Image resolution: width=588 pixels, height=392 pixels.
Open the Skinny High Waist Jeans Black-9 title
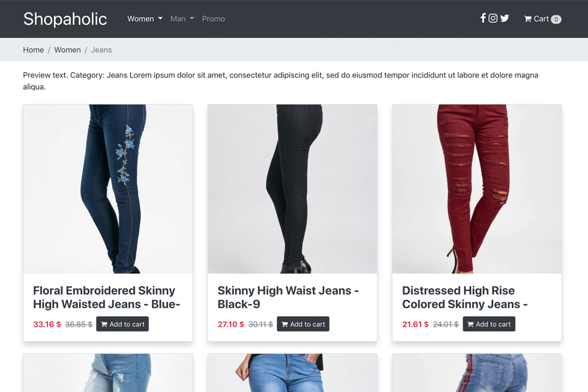coord(289,297)
